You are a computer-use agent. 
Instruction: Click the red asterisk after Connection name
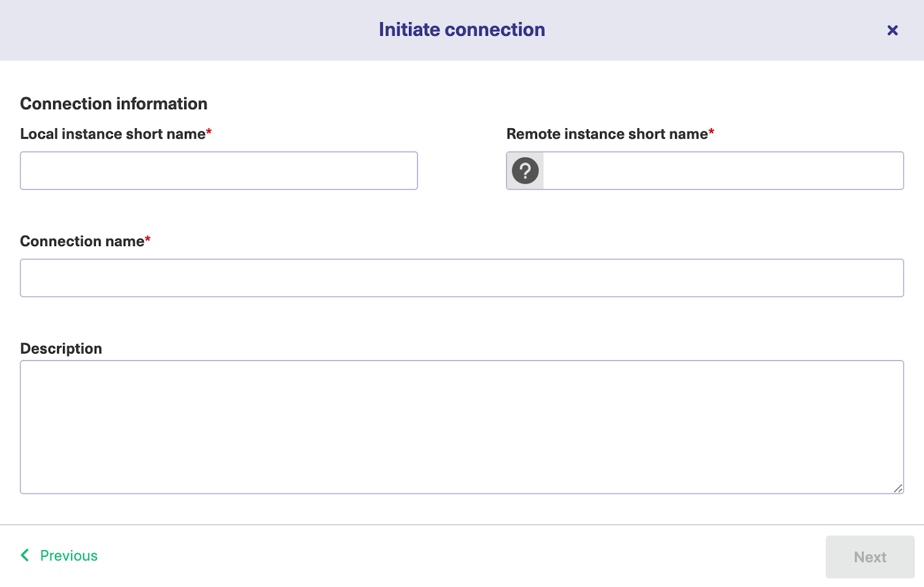(x=148, y=239)
